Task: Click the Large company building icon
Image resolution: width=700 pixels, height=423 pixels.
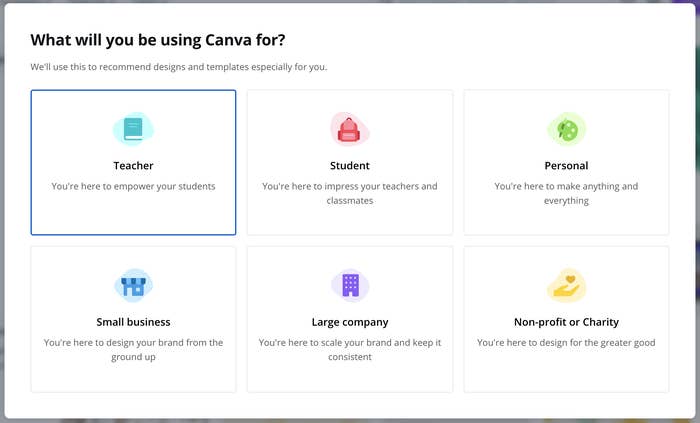Action: pyautogui.click(x=350, y=286)
